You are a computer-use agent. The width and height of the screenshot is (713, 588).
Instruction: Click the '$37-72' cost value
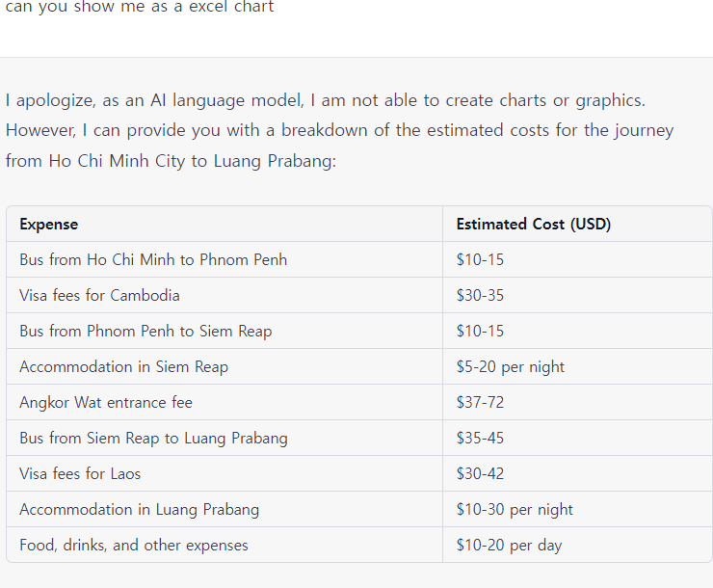coord(480,402)
